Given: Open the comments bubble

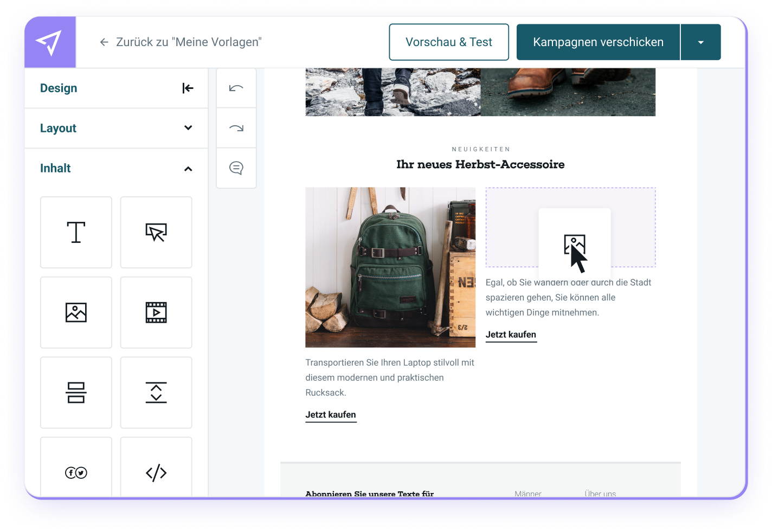Looking at the screenshot, I should coord(236,168).
